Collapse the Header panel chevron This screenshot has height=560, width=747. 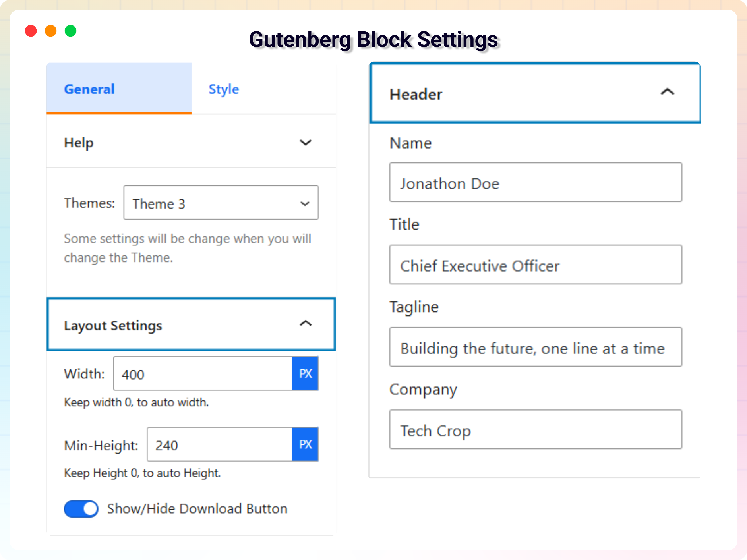coord(667,92)
